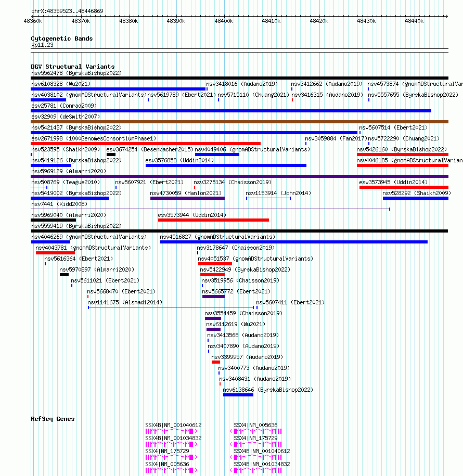Click the nsv5668470 (Ebert2021) label
Screen dimensions: 463x476
[121, 292]
